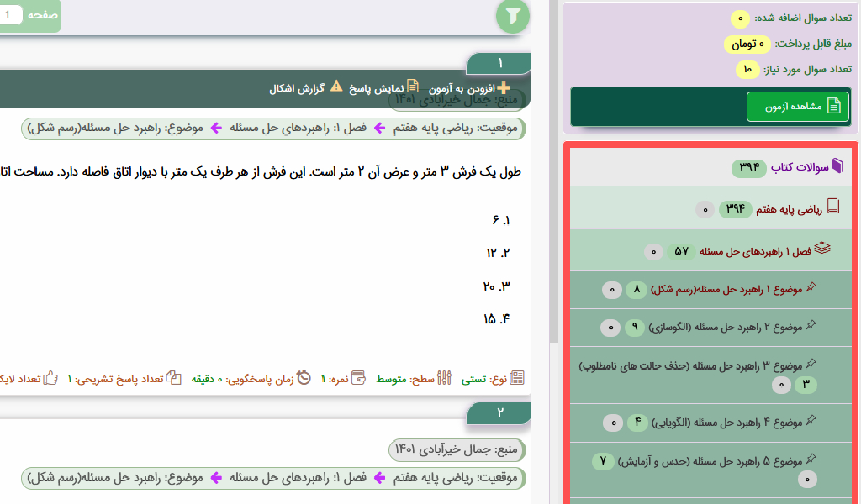The image size is (861, 504).
Task: Click question 1's breadcrumb arrow before 'موضوع'
Action: (x=216, y=129)
